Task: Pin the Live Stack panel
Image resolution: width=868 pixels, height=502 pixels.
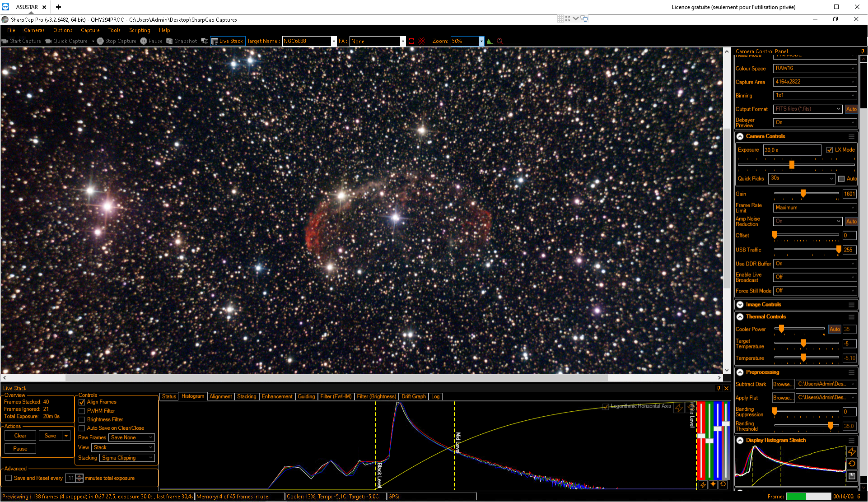Action: (x=719, y=388)
